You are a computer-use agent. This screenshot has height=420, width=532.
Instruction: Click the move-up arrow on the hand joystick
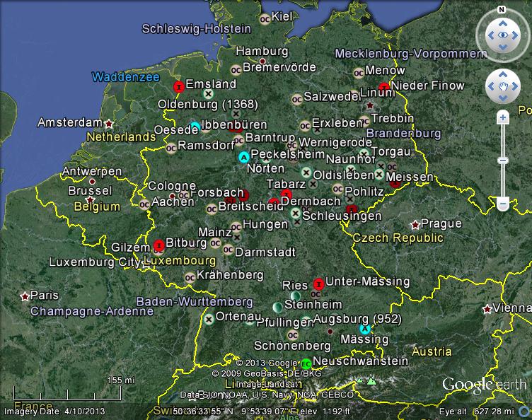pos(503,74)
